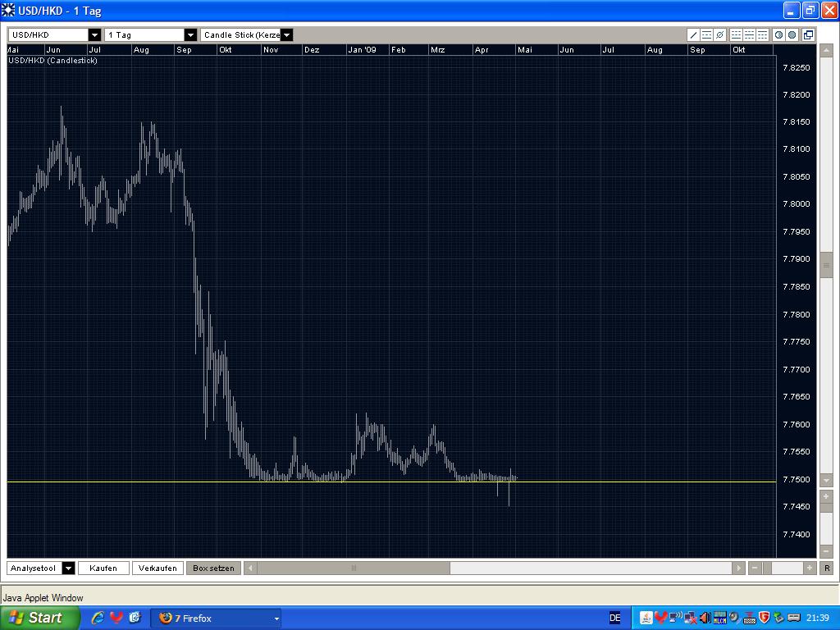Click the MLCM tray icon
840x630 pixels.
pyautogui.click(x=719, y=619)
